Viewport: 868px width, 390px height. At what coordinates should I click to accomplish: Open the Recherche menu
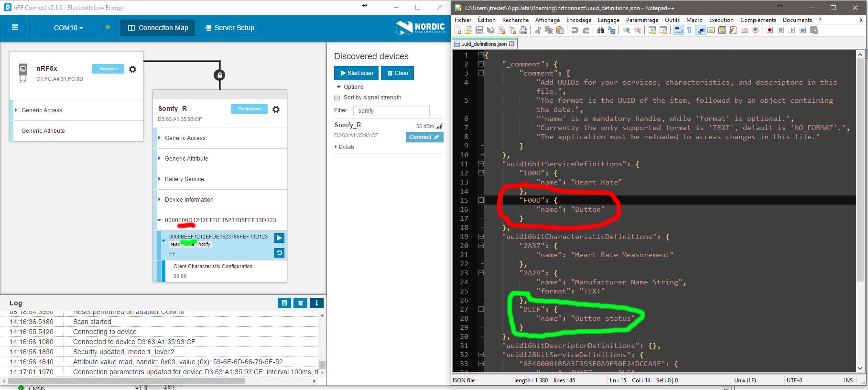coord(515,20)
